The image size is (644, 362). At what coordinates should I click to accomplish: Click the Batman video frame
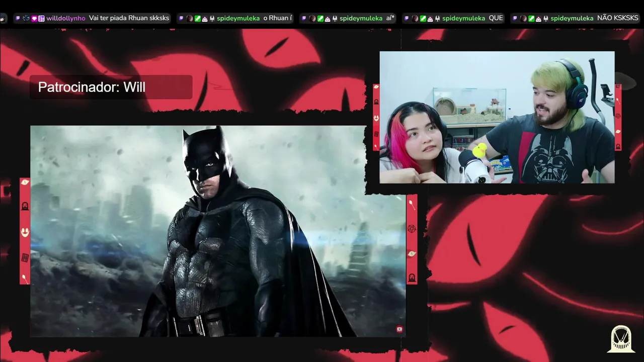(x=218, y=231)
